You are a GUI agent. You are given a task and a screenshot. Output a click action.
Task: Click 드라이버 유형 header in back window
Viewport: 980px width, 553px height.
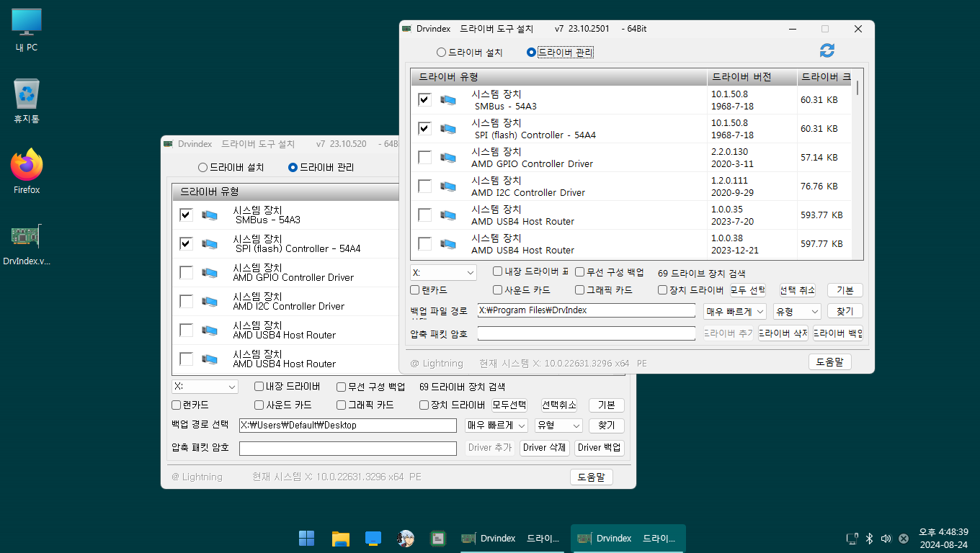tap(285, 192)
